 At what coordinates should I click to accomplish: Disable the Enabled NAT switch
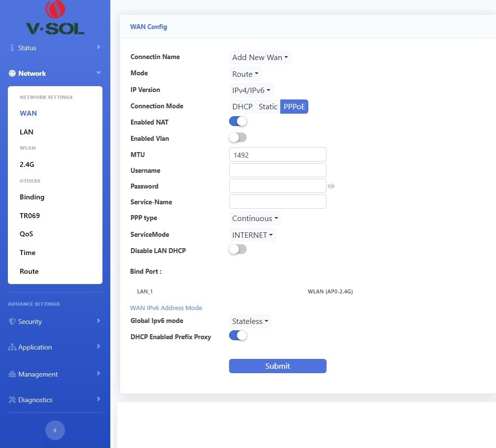coord(238,121)
